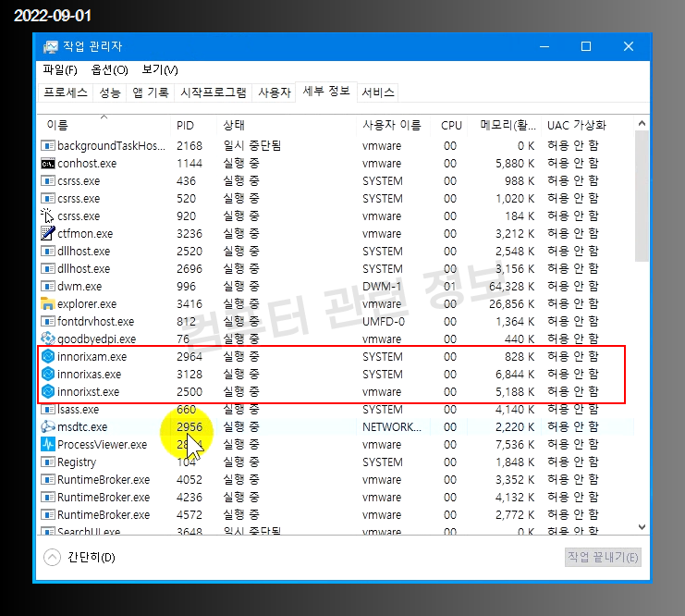Click the PID value 3236
The image size is (685, 616).
(190, 233)
